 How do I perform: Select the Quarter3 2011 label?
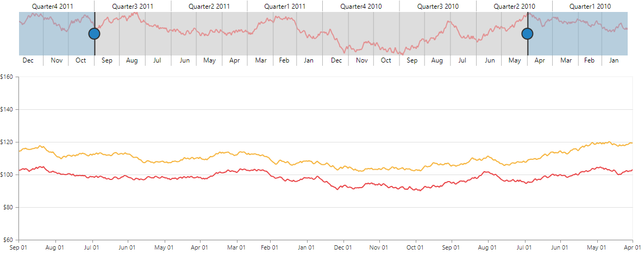[133, 7]
